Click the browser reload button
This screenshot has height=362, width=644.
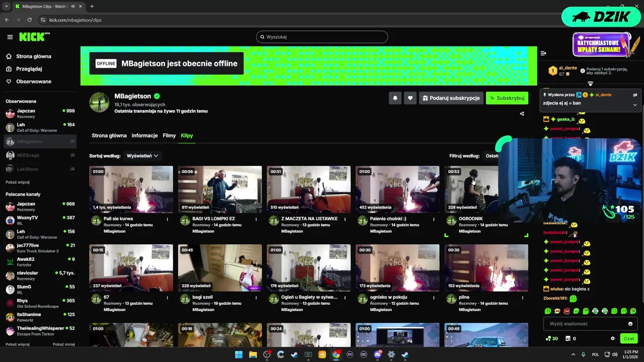click(x=30, y=20)
